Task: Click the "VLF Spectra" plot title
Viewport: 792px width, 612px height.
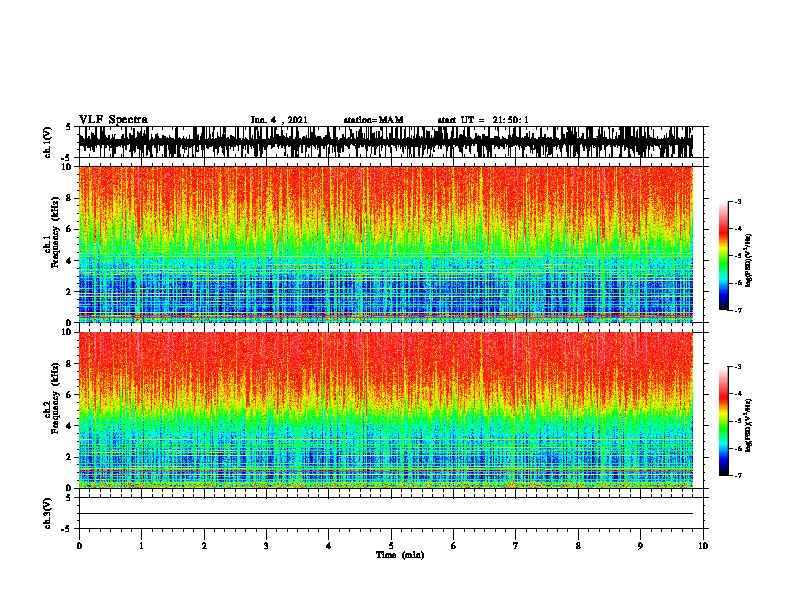Action: pyautogui.click(x=113, y=120)
